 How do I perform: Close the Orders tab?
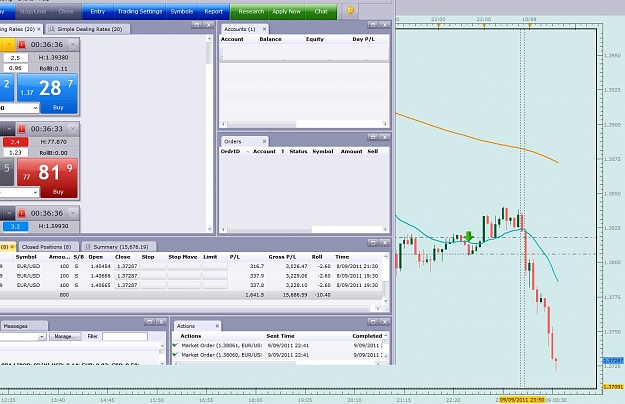click(x=264, y=141)
